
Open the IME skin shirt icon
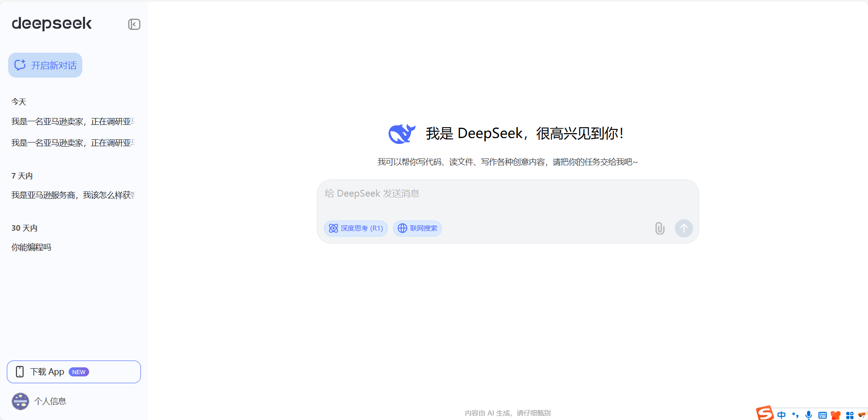(x=836, y=415)
